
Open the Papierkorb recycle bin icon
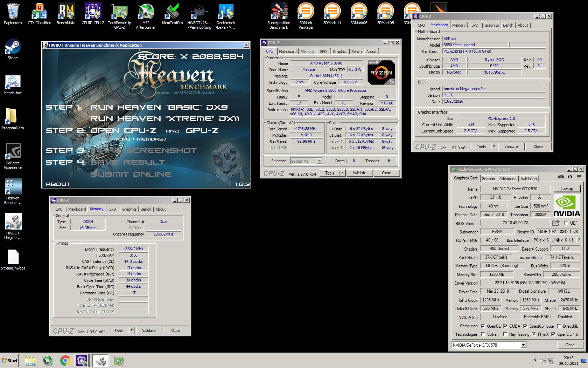pos(13,14)
